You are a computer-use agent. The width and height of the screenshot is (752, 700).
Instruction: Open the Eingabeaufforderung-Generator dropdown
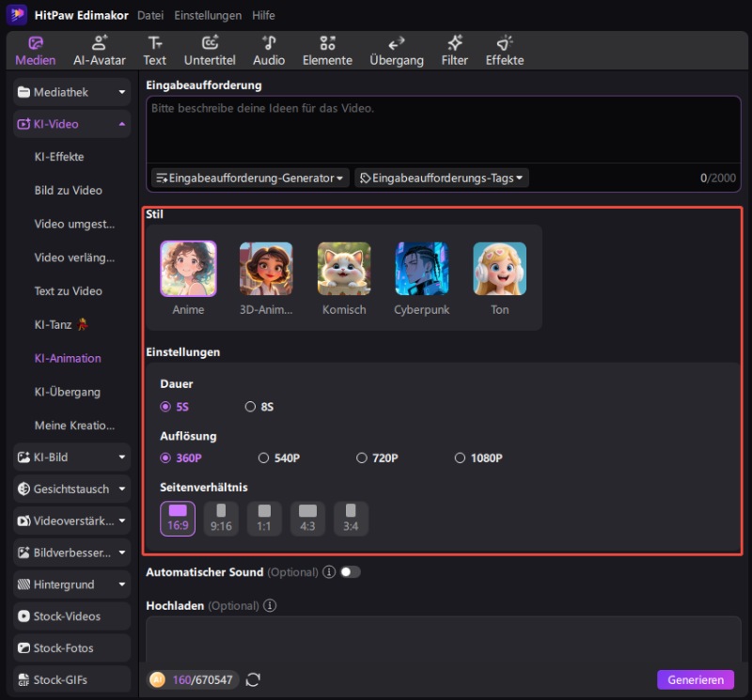(x=250, y=178)
